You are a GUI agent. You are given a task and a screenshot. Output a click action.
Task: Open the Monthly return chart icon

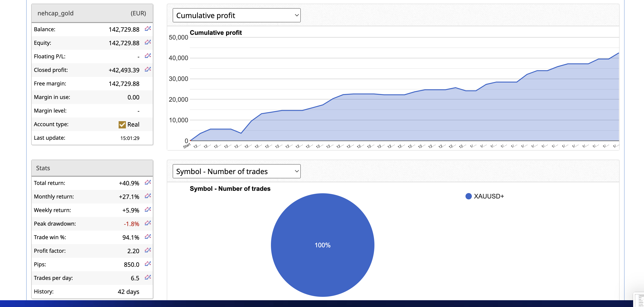148,196
